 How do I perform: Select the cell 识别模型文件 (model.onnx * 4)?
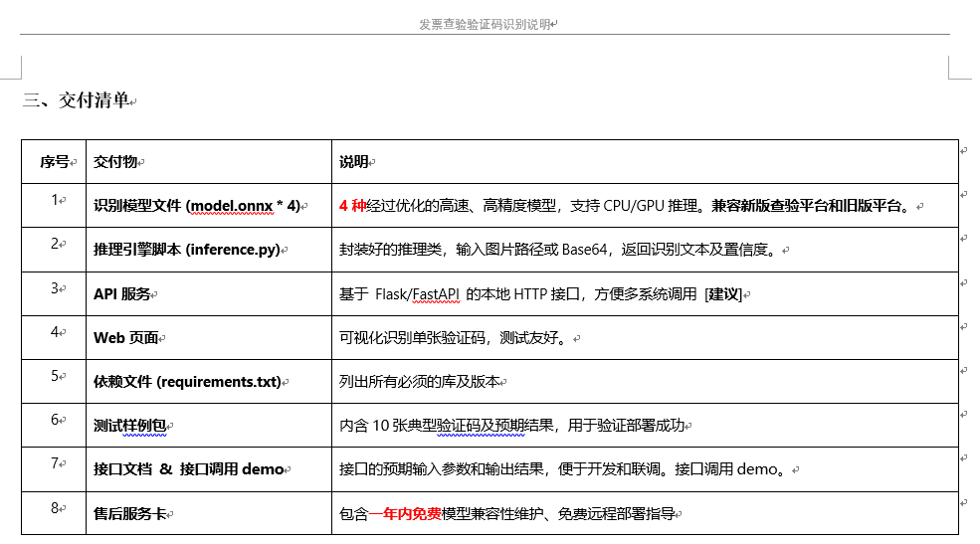[x=209, y=206]
